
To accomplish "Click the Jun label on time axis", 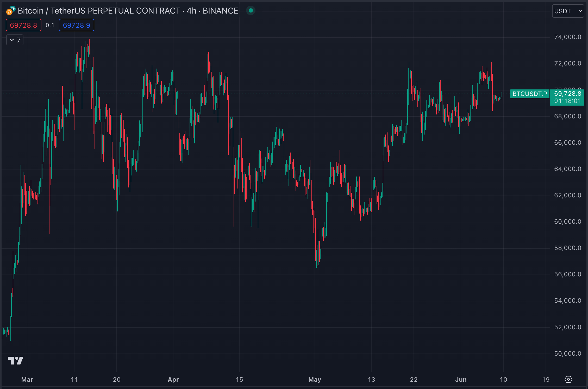I will (x=461, y=379).
